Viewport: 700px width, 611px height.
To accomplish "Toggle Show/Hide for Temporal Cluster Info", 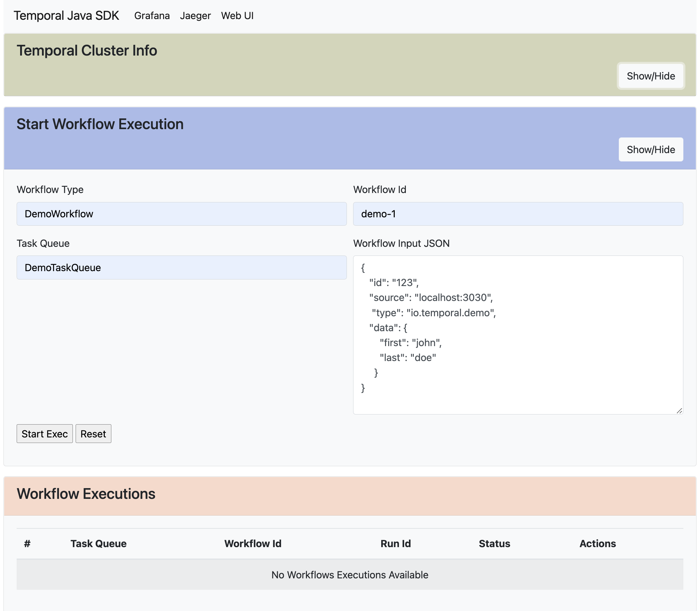I will click(650, 76).
